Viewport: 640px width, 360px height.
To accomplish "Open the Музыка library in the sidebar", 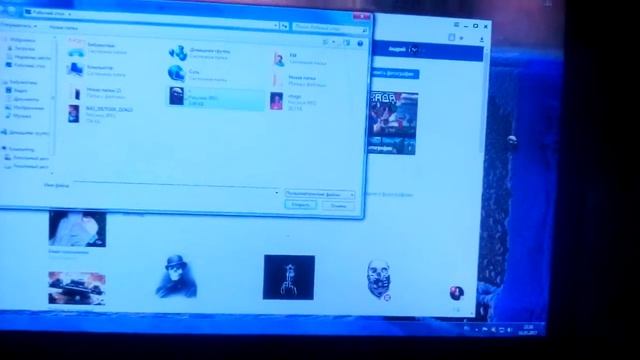I will point(19,116).
